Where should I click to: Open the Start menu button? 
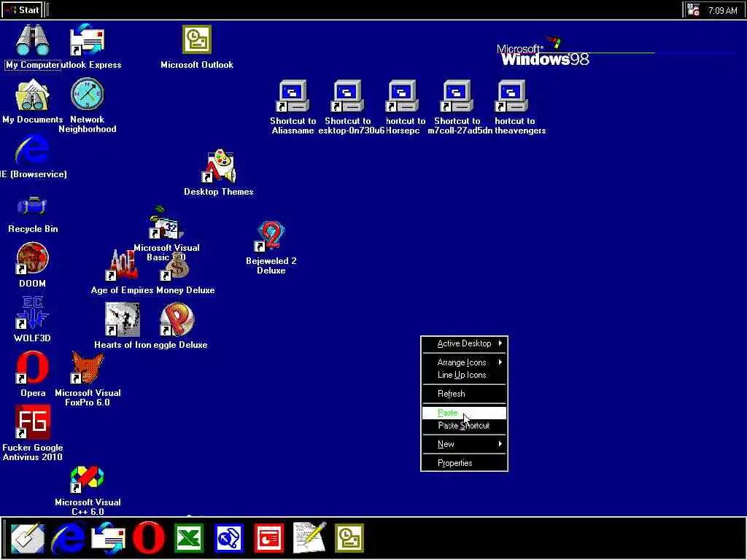pos(21,9)
